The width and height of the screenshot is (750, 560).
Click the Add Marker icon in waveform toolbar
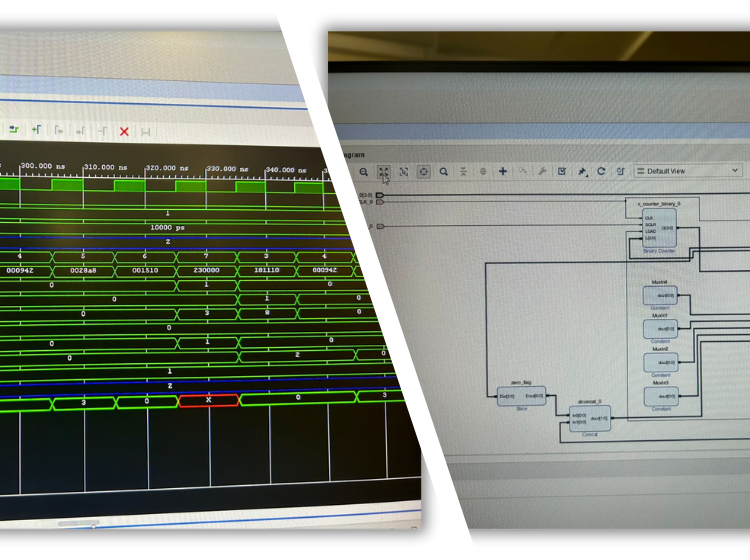[36, 129]
